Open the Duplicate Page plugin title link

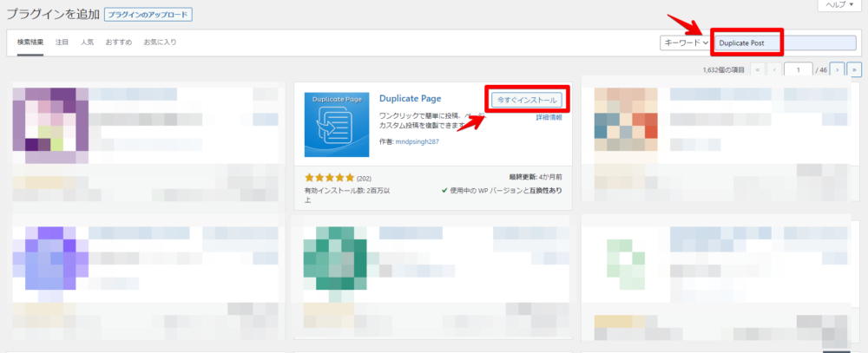click(x=411, y=99)
